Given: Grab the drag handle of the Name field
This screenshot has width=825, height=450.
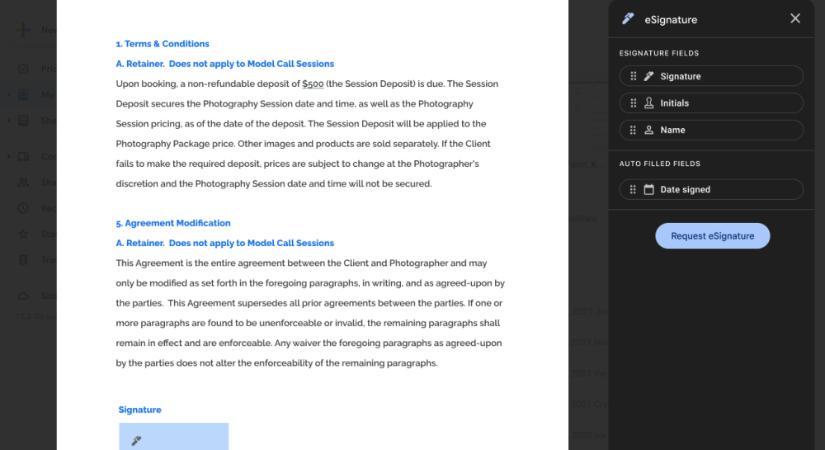Looking at the screenshot, I should [x=633, y=130].
